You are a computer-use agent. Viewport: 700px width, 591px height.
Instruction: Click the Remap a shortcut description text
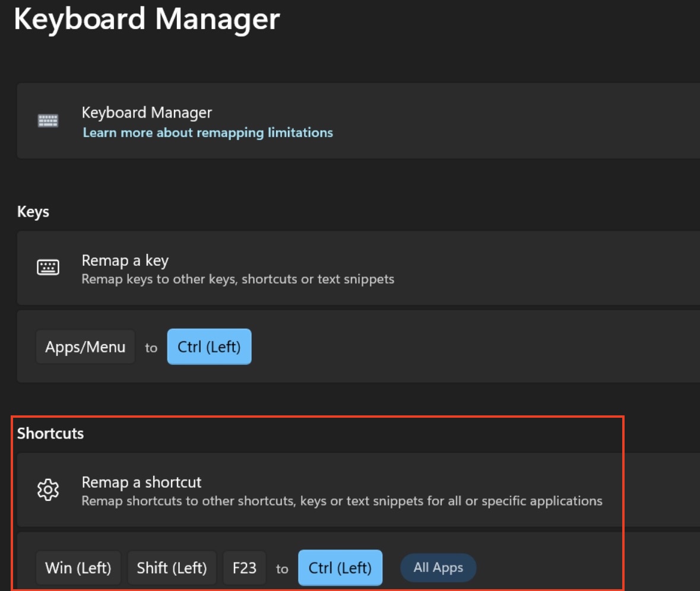pyautogui.click(x=341, y=501)
